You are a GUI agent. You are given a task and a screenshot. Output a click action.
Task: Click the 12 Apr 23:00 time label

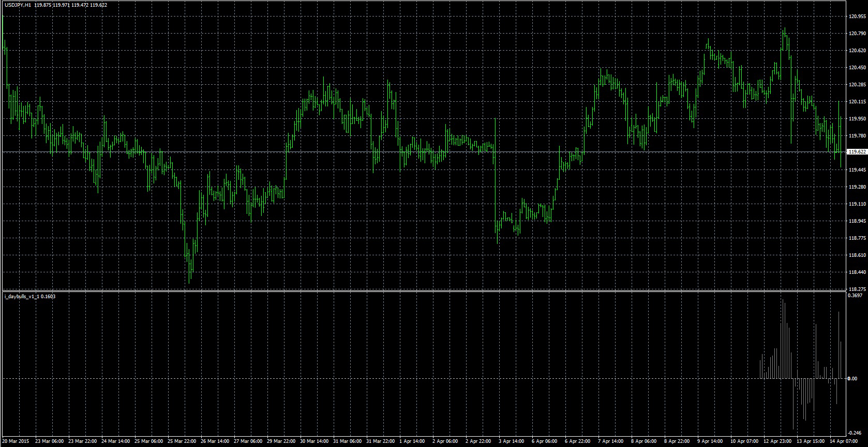click(x=777, y=442)
